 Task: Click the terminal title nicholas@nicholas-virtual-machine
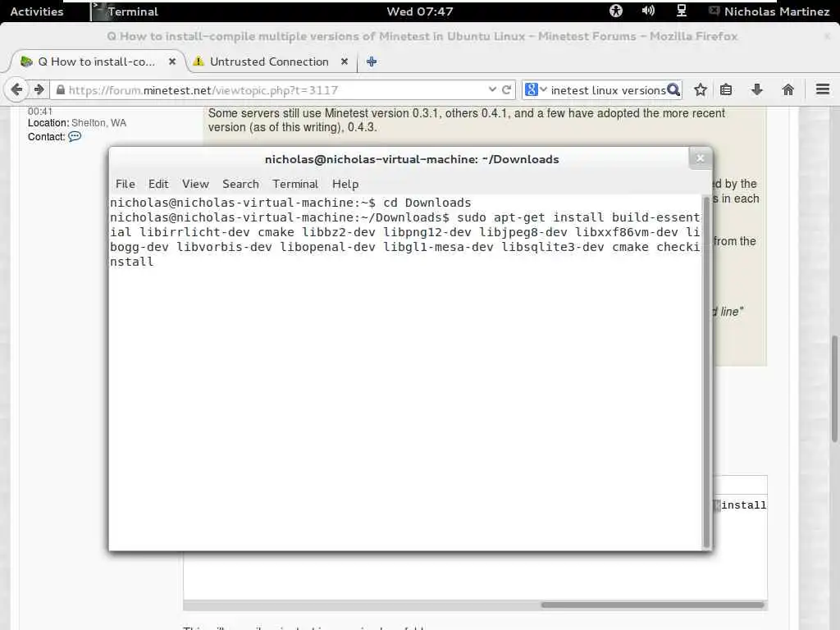(412, 159)
